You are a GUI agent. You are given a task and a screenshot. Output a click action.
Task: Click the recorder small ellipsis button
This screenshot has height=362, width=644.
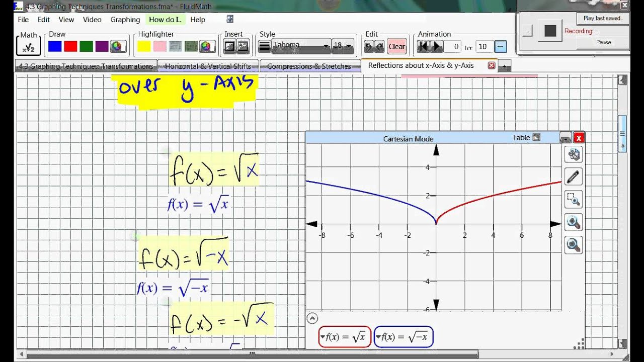tap(527, 31)
